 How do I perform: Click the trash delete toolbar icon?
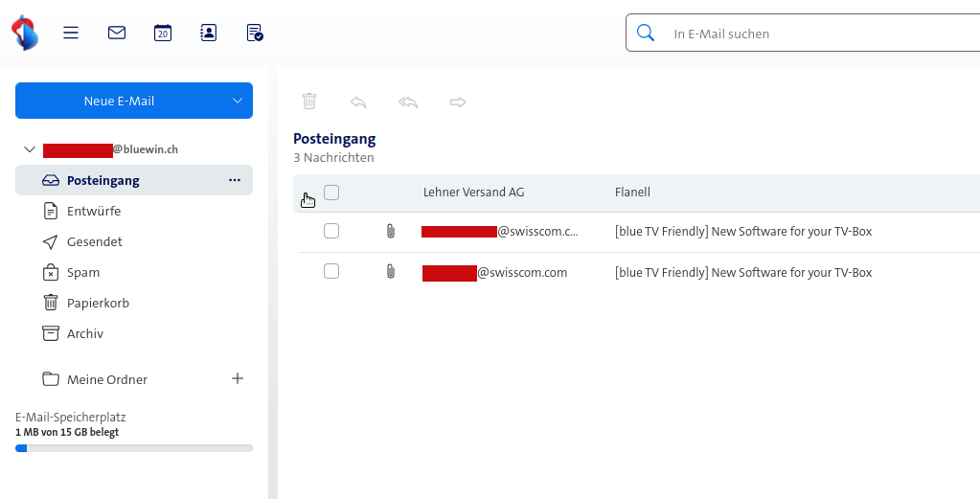click(309, 102)
